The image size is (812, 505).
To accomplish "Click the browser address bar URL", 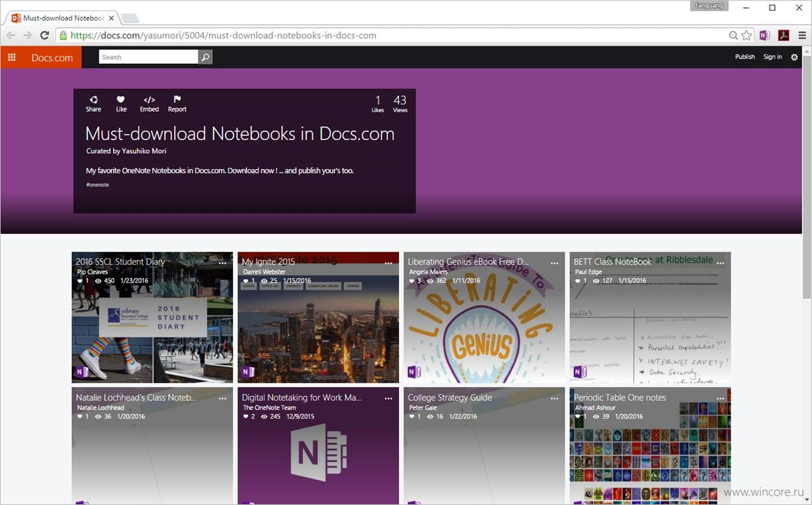I will point(224,36).
